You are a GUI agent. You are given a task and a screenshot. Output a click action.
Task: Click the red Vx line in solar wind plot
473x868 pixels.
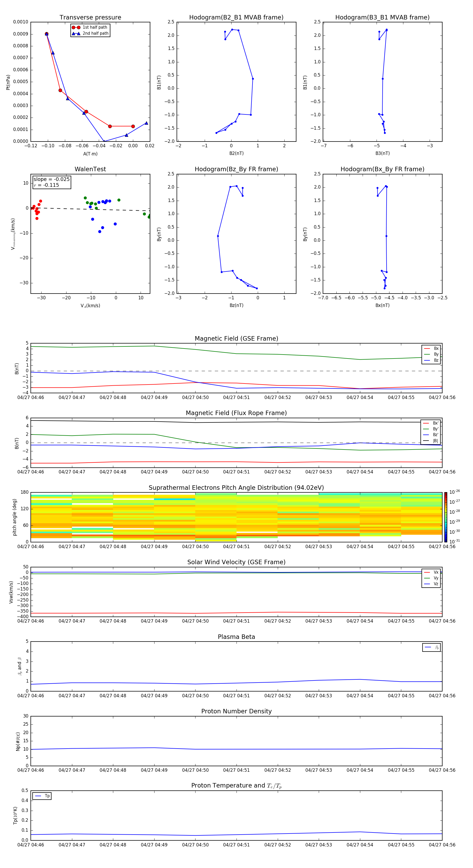236,613
